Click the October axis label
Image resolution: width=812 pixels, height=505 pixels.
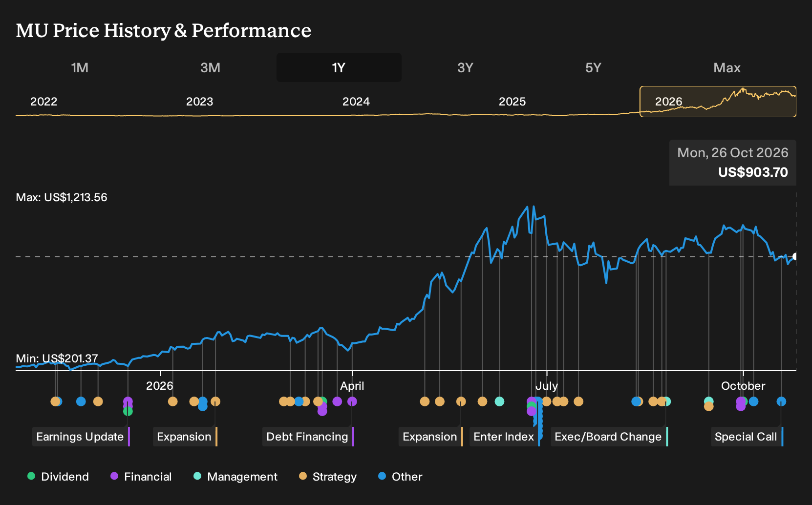click(x=743, y=386)
